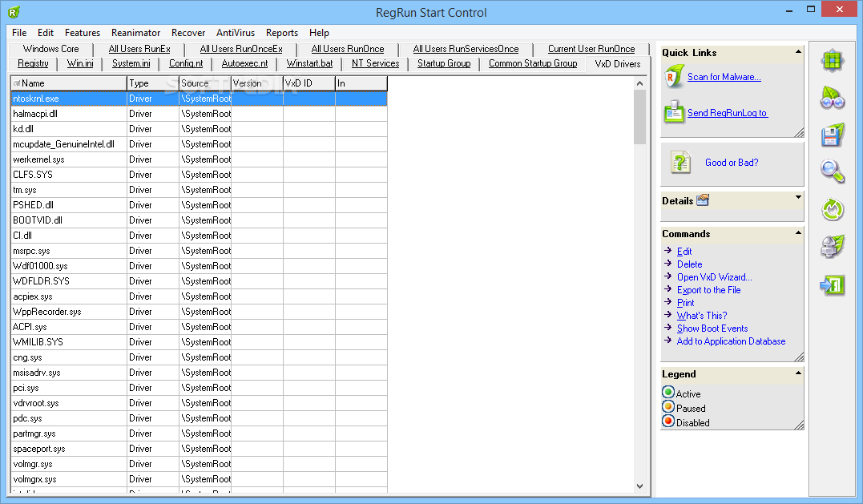Open the Reports menu

click(282, 33)
